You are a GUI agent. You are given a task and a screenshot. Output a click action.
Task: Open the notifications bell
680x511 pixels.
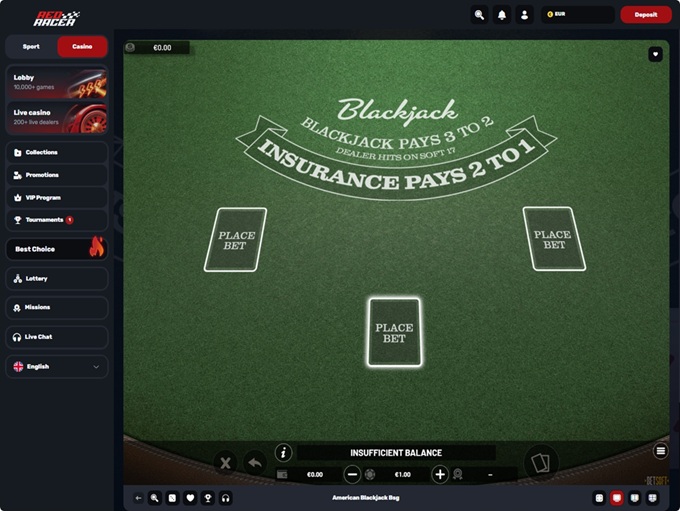point(502,15)
